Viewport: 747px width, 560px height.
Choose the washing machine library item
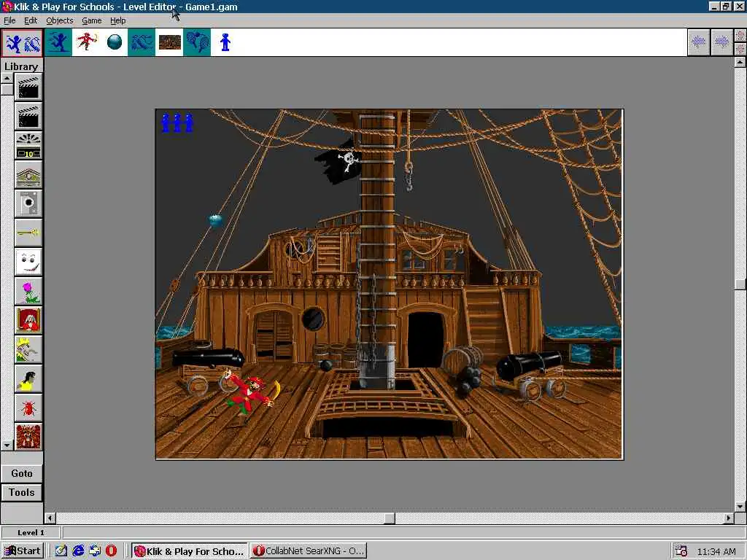coord(28,204)
